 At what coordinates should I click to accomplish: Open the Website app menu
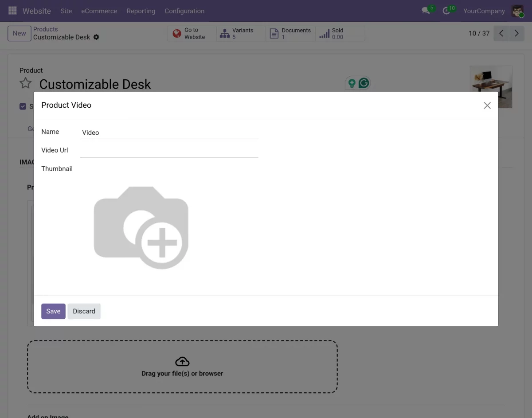[37, 11]
